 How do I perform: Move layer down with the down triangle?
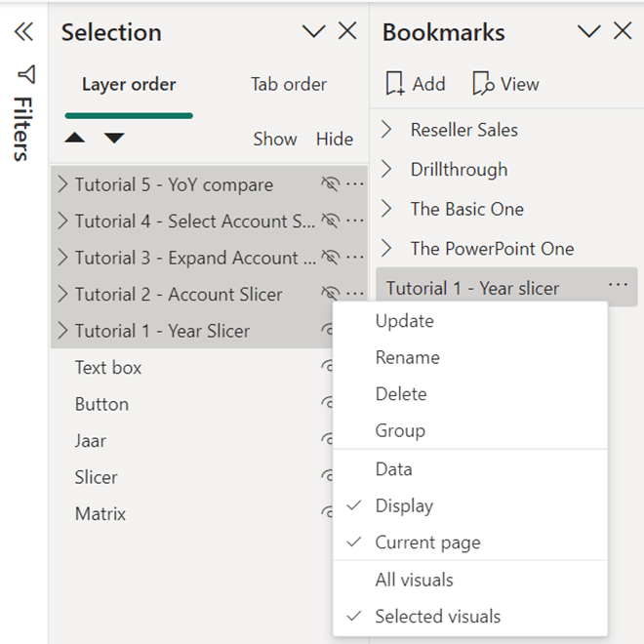(x=114, y=139)
